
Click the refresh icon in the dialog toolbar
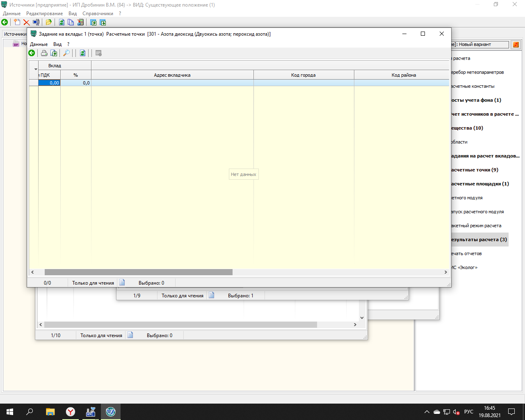click(82, 53)
